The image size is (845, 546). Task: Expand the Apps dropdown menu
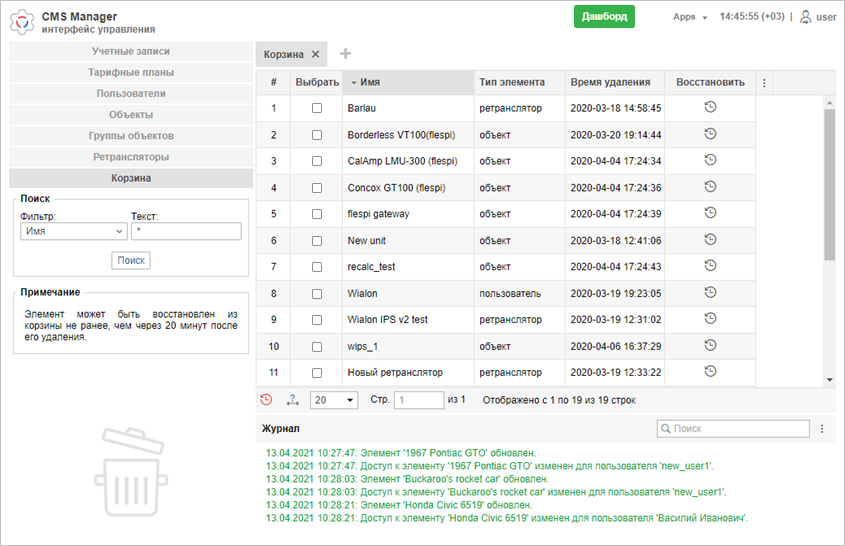[690, 17]
